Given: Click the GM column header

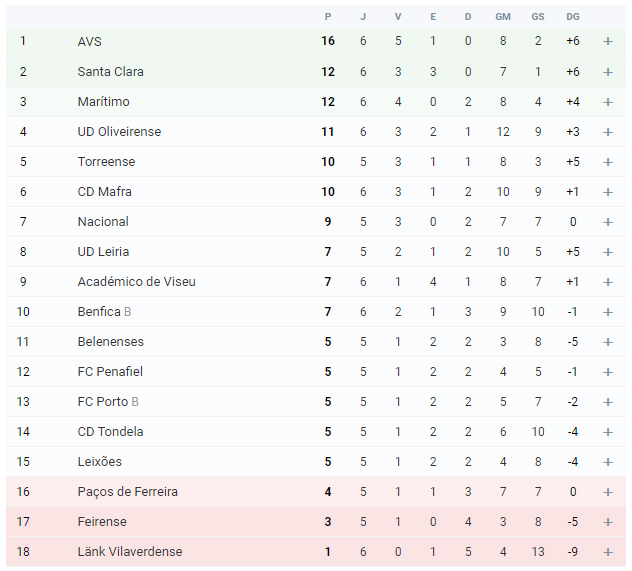Looking at the screenshot, I should [503, 17].
